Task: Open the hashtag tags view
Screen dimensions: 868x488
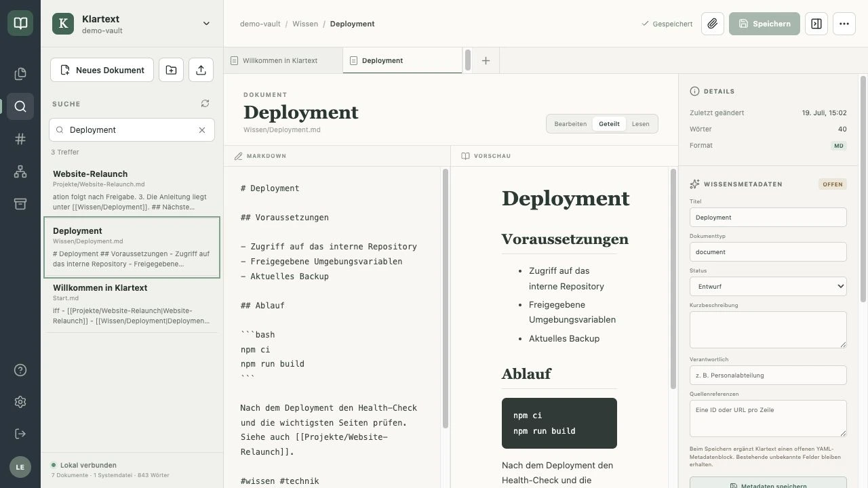Action: click(x=20, y=139)
